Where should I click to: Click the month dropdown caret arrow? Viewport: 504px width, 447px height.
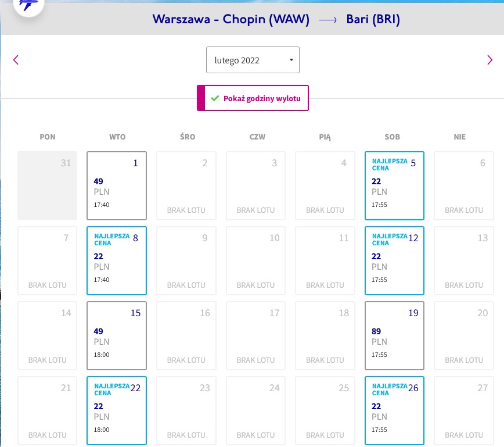(291, 60)
